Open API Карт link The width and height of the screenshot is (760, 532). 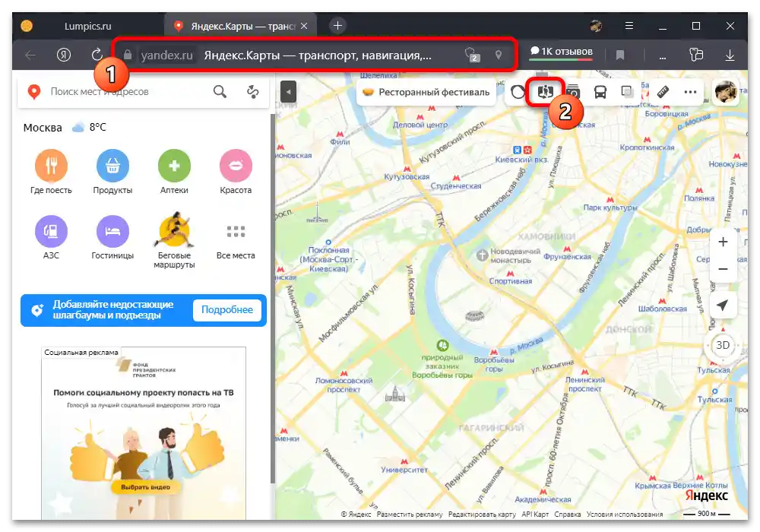[535, 514]
